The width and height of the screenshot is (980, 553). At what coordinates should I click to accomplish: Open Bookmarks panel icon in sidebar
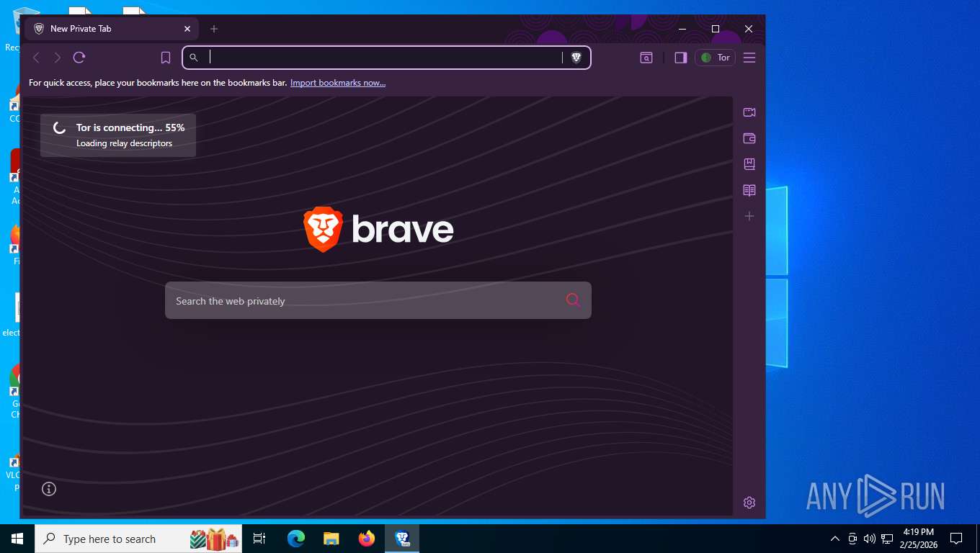[749, 164]
